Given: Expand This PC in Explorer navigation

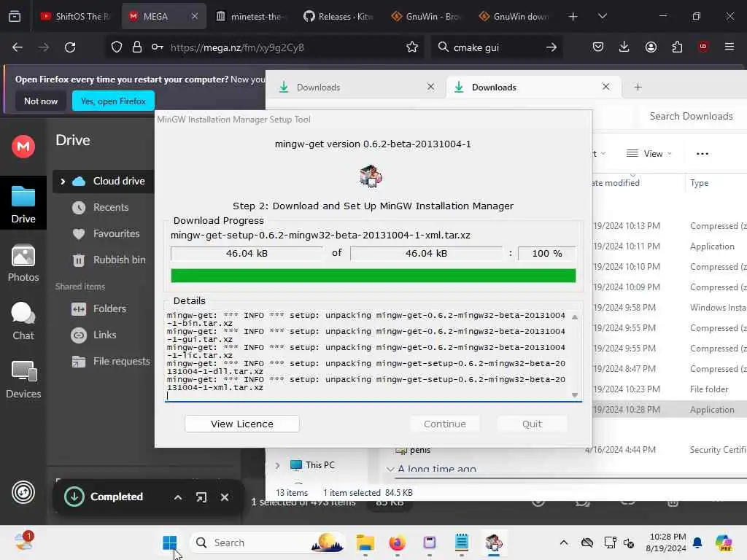Looking at the screenshot, I should pos(277,465).
